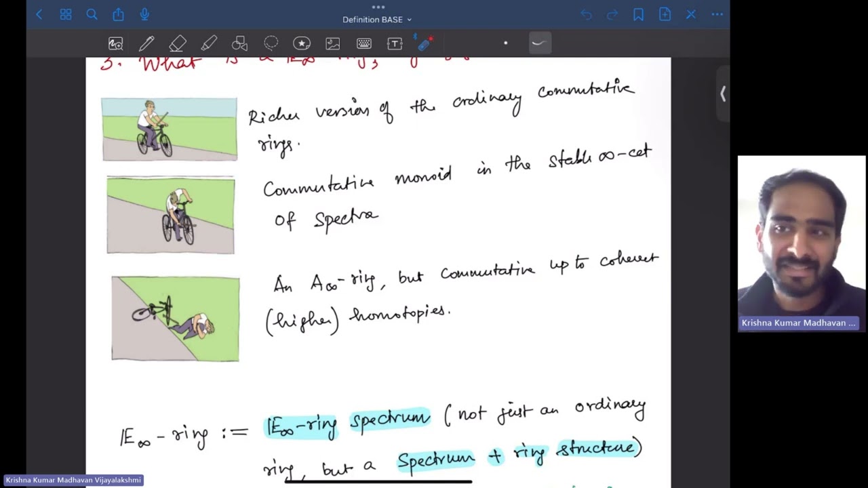This screenshot has width=868, height=488.
Task: Click the top bicycle cartoon image
Action: (x=170, y=129)
